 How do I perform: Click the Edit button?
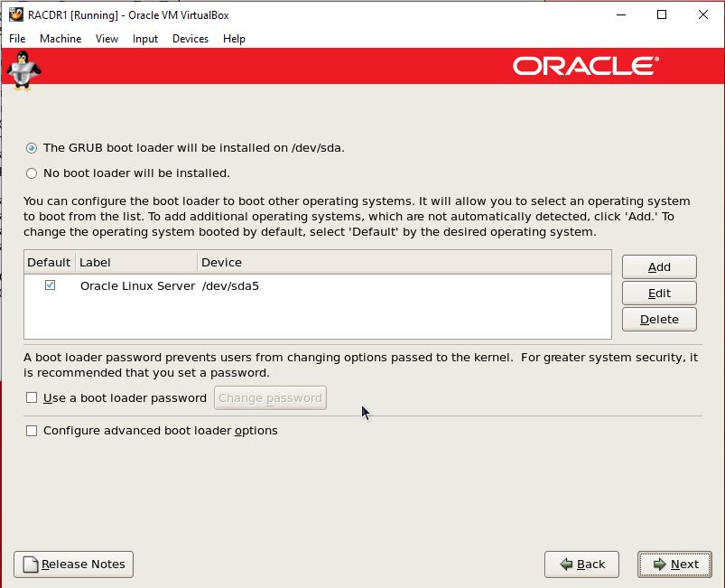point(659,294)
